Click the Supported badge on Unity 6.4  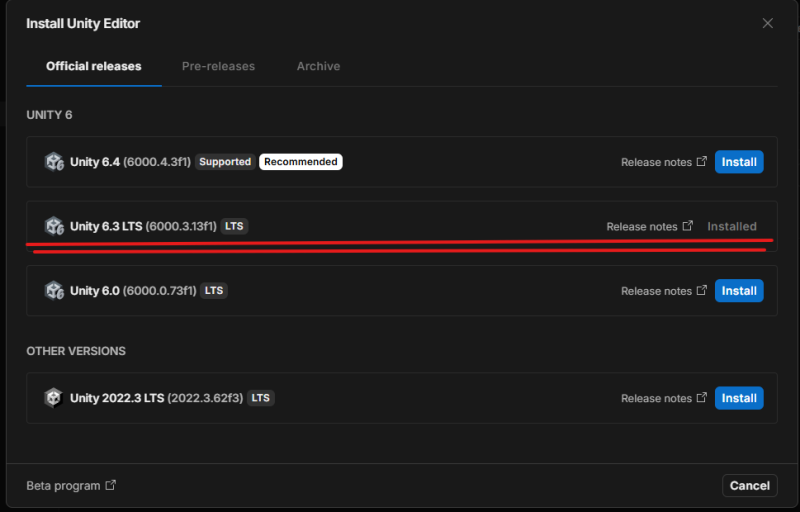pyautogui.click(x=225, y=162)
